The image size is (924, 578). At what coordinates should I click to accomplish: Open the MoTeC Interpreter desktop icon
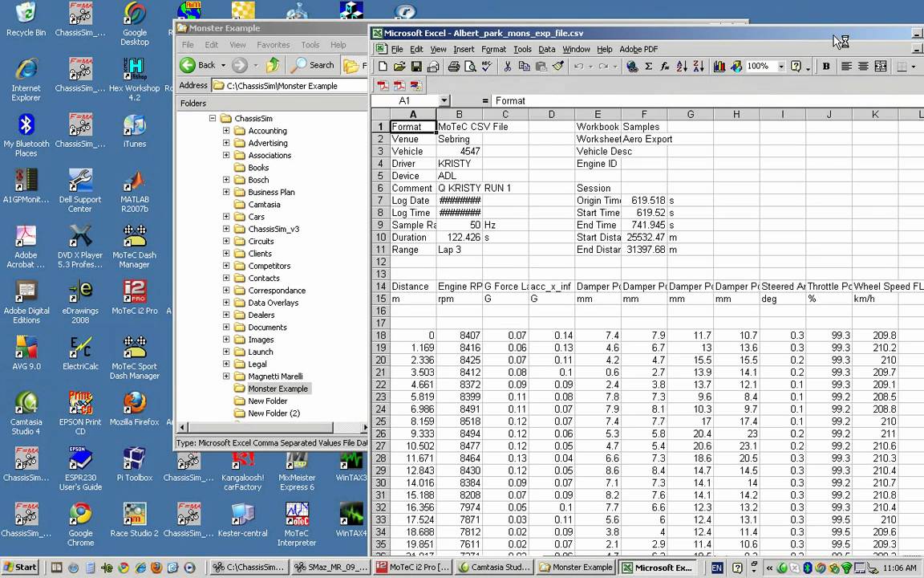[297, 524]
